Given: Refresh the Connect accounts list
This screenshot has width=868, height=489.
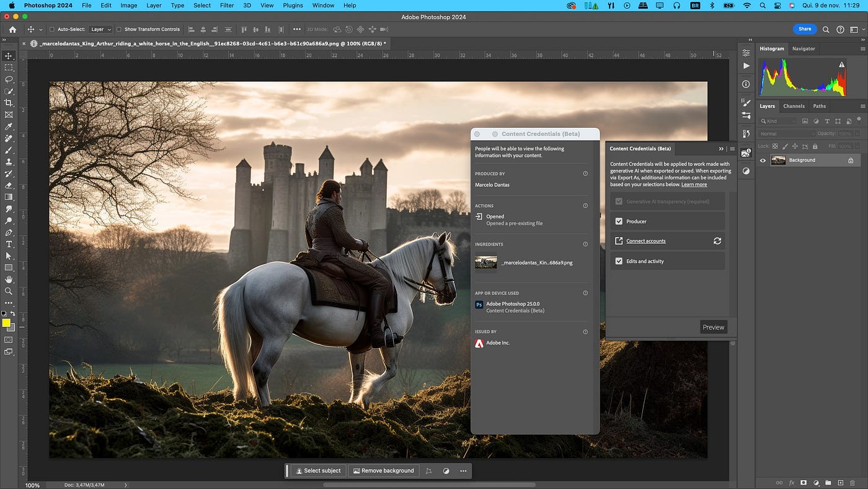Looking at the screenshot, I should click(717, 241).
